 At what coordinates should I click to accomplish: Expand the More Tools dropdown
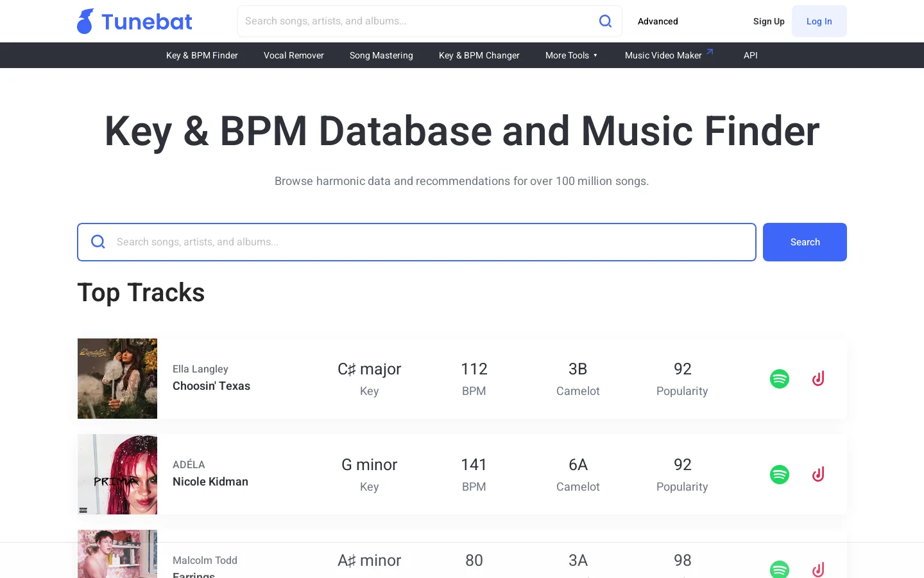[571, 55]
